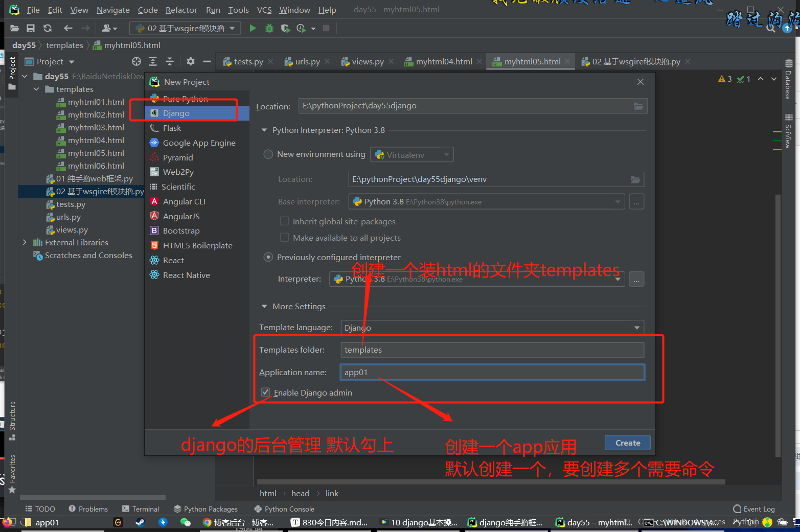
Task: Go to previous highlighted error arrow
Action: point(761,79)
